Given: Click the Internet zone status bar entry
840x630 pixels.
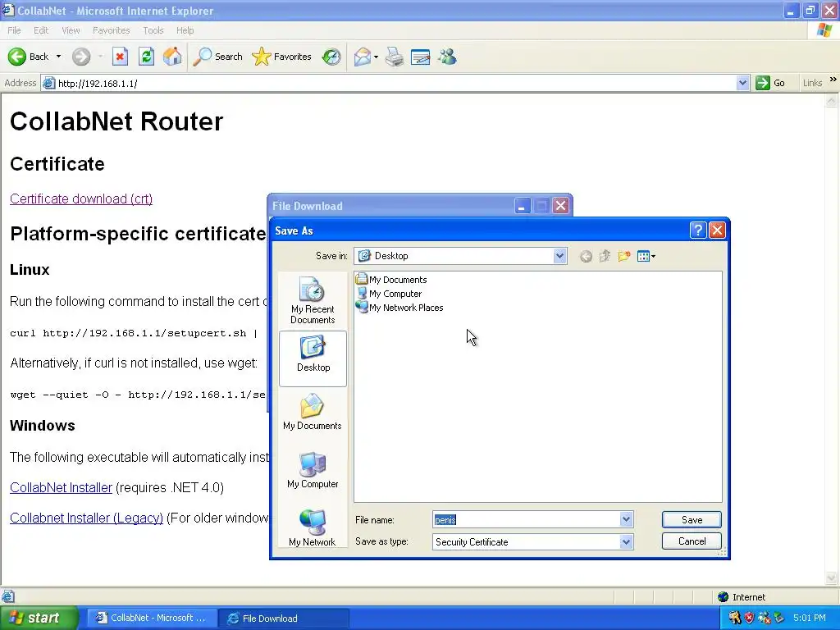Looking at the screenshot, I should [742, 597].
